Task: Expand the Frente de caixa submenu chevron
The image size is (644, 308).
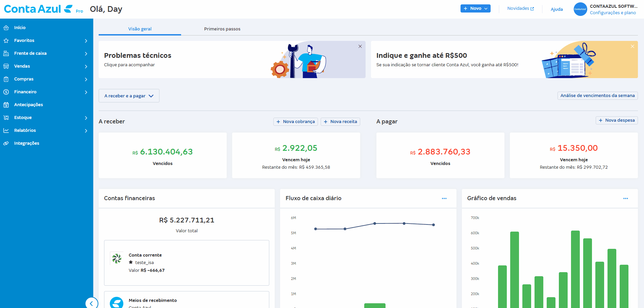Action: pos(86,54)
